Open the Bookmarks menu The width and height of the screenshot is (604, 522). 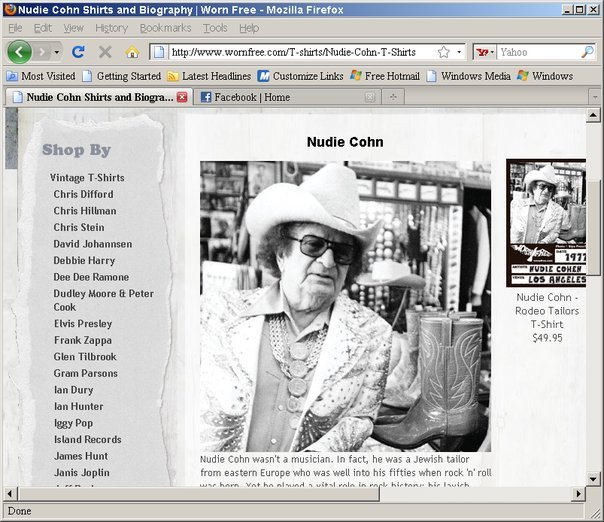[166, 28]
